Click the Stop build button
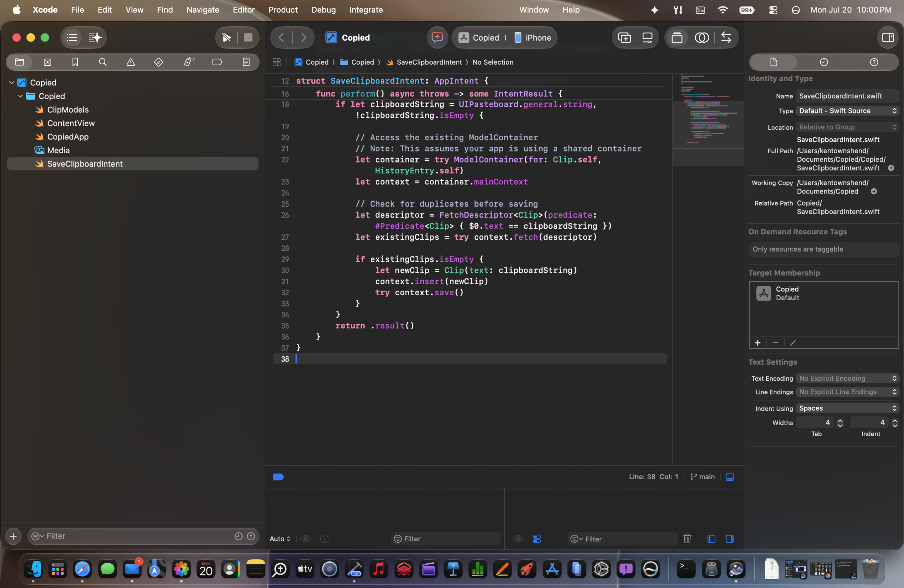The height and width of the screenshot is (588, 904). point(248,37)
